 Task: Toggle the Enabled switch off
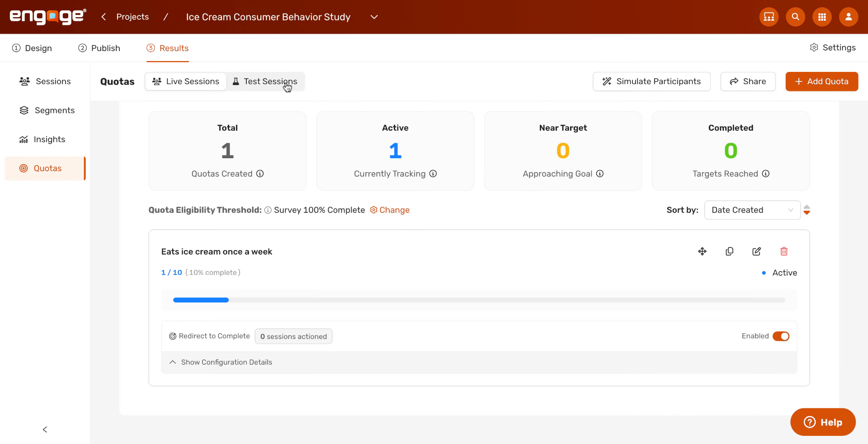coord(781,336)
